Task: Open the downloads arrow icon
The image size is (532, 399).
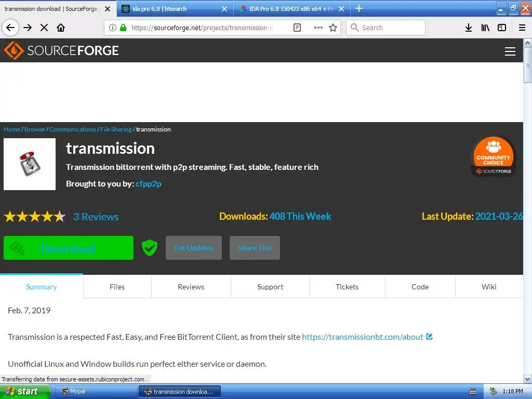Action: coord(469,28)
